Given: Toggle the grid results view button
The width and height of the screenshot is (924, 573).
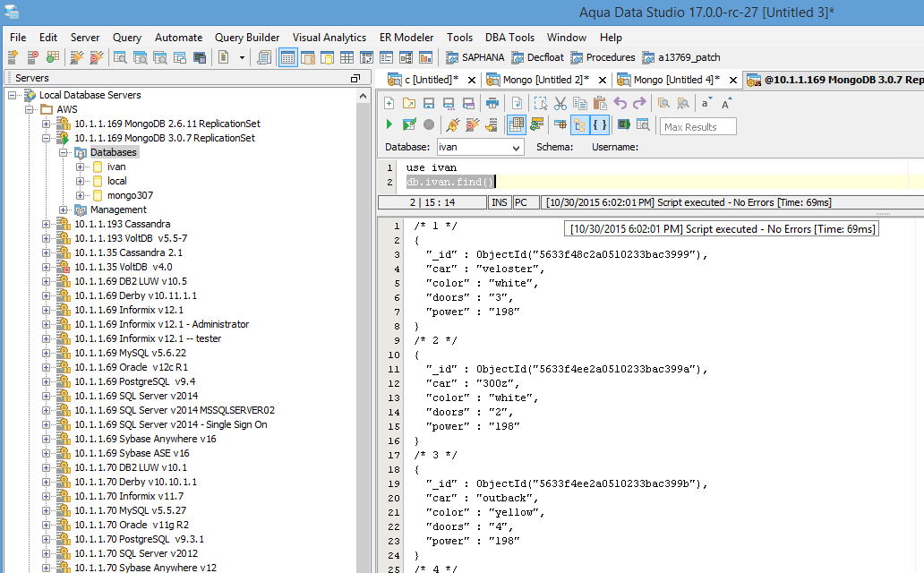Looking at the screenshot, I should [x=517, y=124].
